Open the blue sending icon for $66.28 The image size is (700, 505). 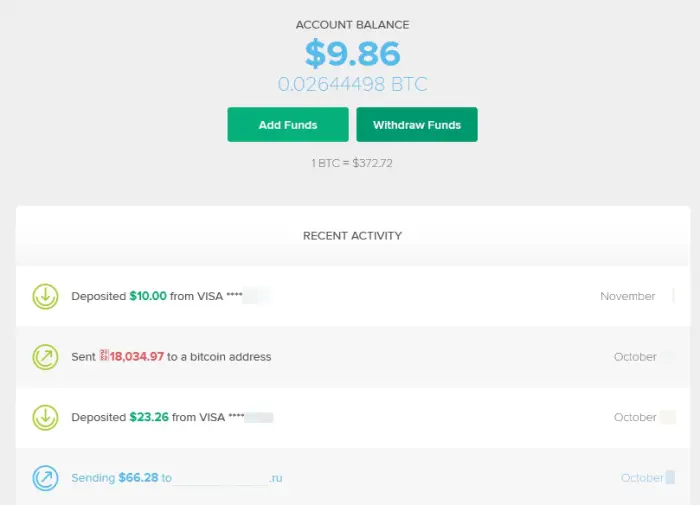[44, 478]
